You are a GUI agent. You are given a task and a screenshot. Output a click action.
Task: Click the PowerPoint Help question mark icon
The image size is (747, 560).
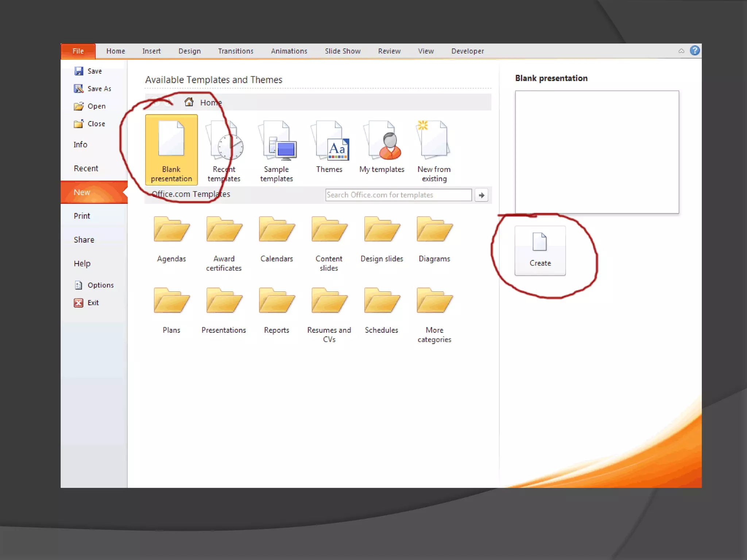tap(694, 50)
